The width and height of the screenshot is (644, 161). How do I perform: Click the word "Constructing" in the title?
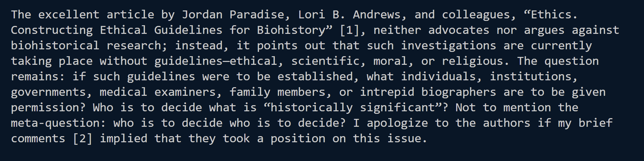click(51, 30)
